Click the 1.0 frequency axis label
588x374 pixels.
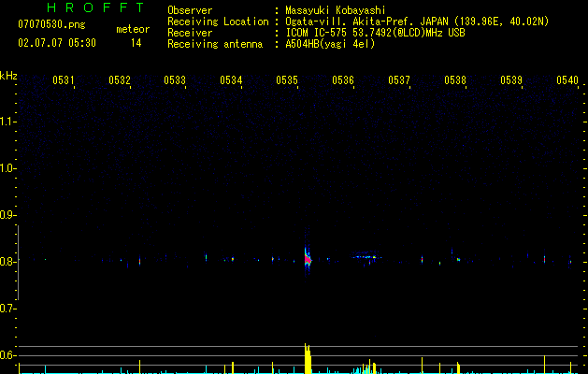(7, 168)
